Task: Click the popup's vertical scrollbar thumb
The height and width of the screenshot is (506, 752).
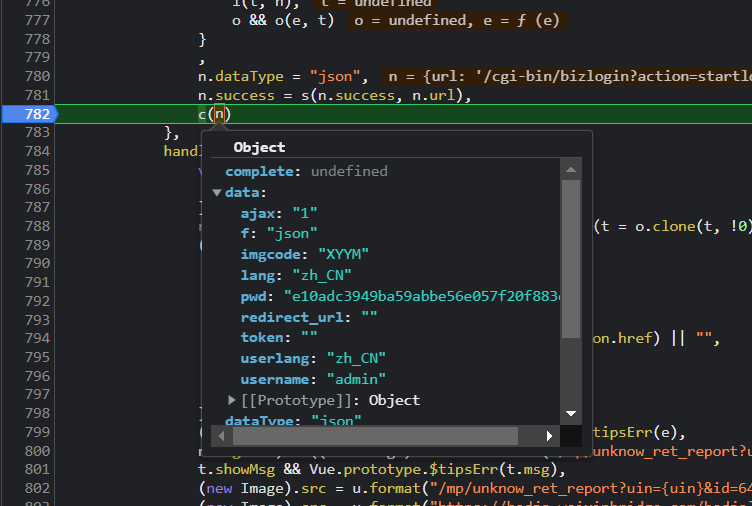Action: [x=571, y=259]
